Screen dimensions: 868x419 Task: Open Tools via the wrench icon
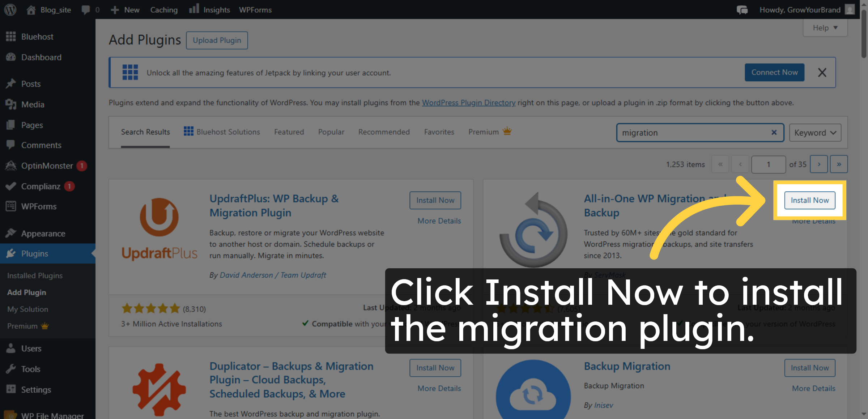pyautogui.click(x=11, y=369)
